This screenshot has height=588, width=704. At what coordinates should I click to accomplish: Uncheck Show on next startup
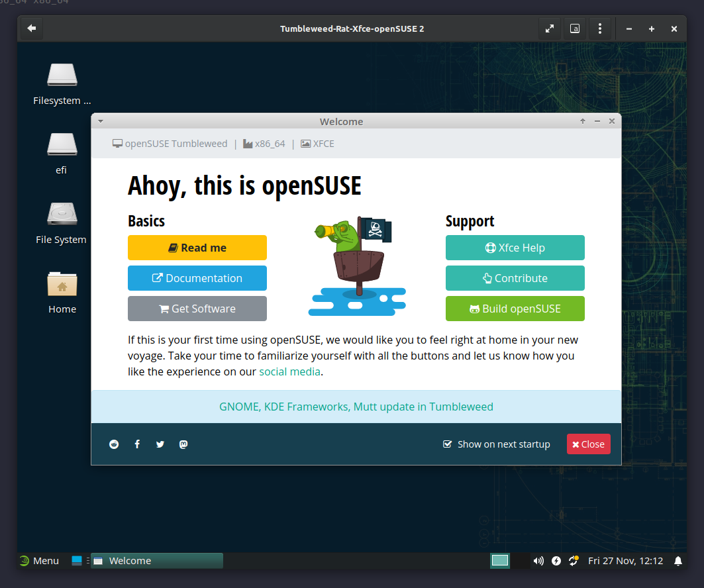(x=448, y=444)
